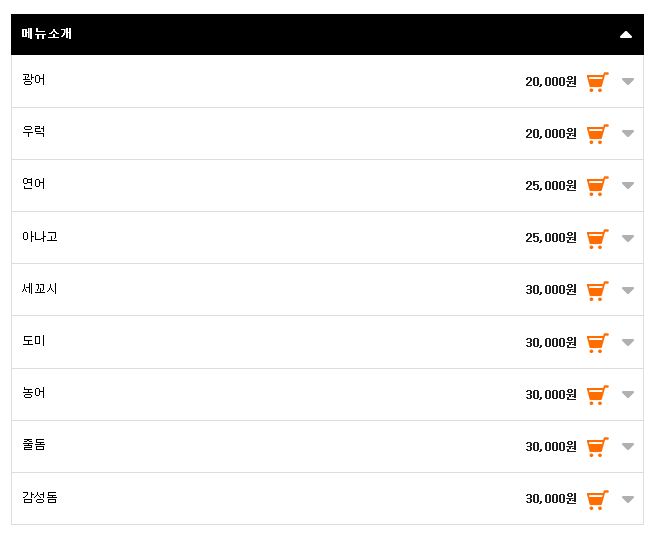Add 감성돔 to cart
656x534 pixels.
[x=597, y=499]
